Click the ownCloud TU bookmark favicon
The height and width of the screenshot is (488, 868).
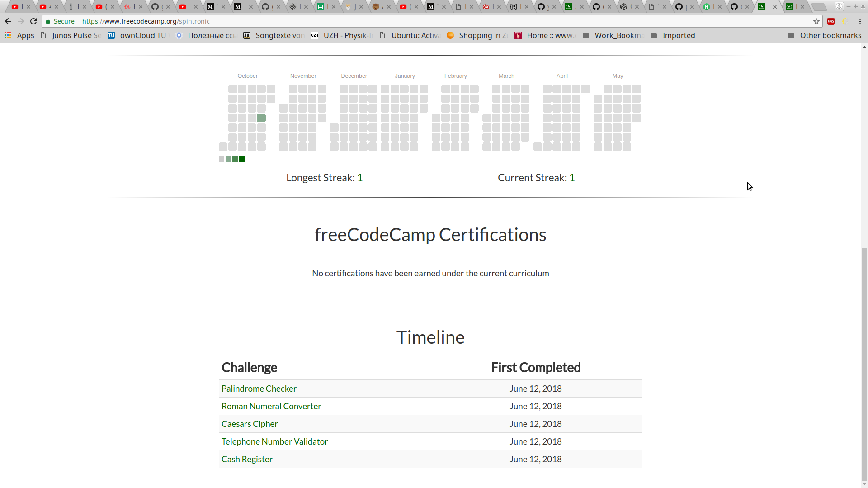pos(111,35)
